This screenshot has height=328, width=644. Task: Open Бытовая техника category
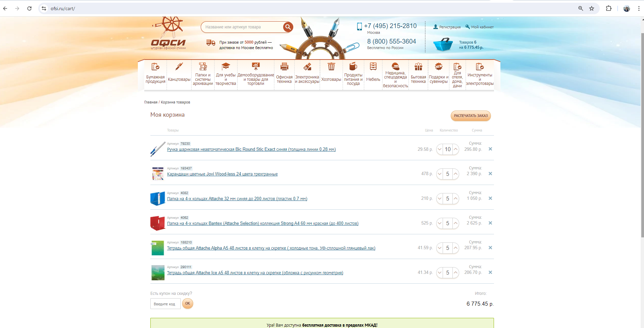[x=418, y=75]
